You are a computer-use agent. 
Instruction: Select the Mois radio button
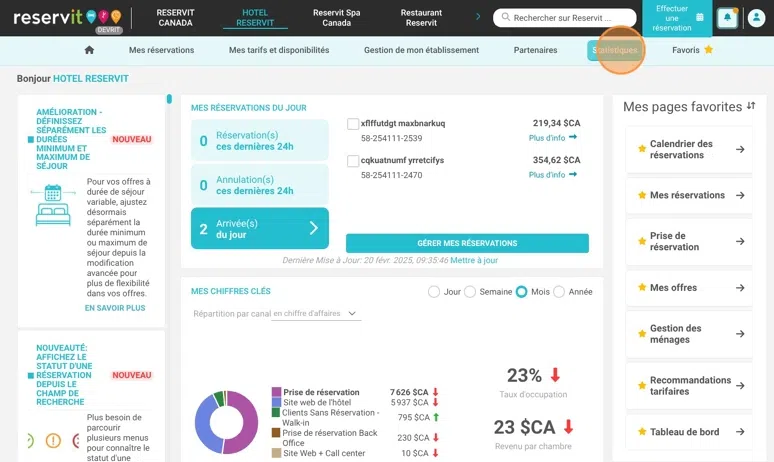tap(521, 292)
